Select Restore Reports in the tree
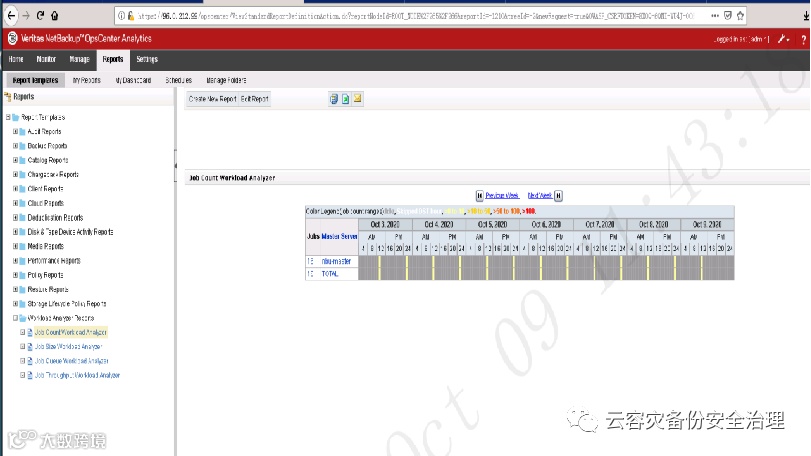This screenshot has height=456, width=811. pyautogui.click(x=48, y=290)
